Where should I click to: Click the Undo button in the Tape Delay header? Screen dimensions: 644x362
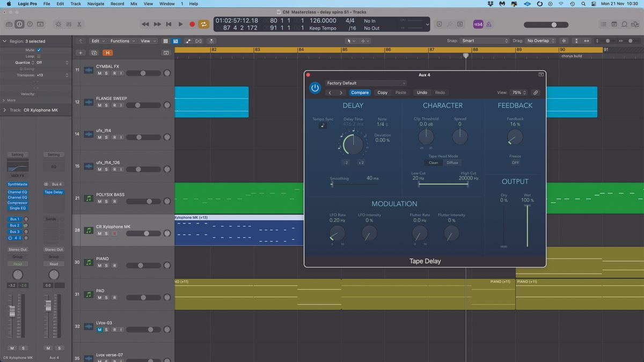[x=422, y=92]
